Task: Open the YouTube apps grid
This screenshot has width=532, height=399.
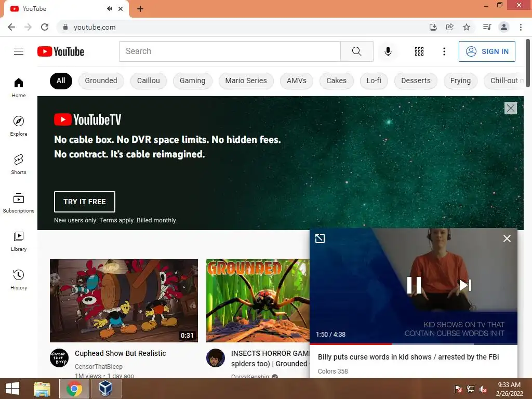Action: coord(419,51)
